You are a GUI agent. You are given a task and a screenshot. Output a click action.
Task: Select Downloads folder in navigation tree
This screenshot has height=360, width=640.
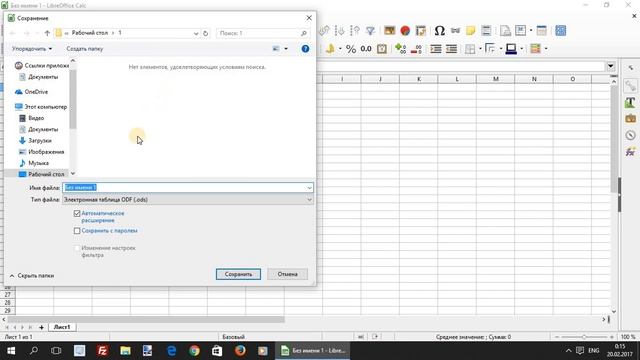click(x=35, y=140)
